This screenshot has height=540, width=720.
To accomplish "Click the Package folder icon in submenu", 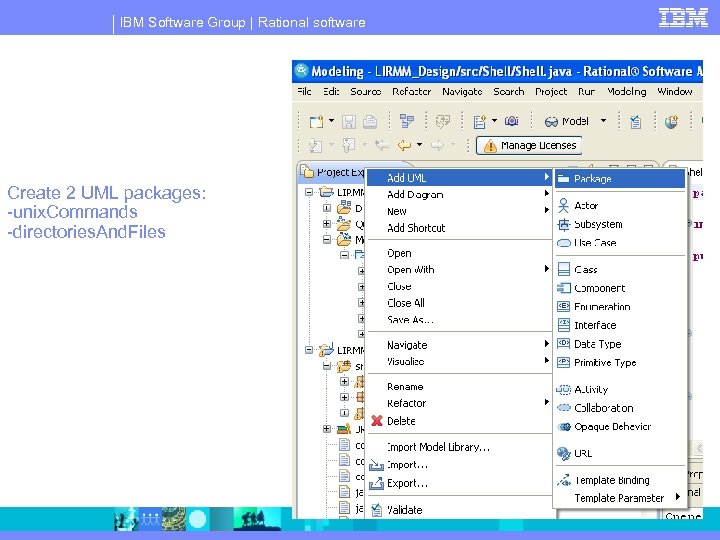I will pyautogui.click(x=563, y=179).
